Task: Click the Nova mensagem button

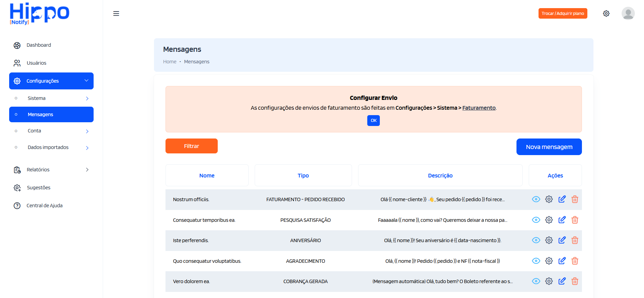Action: pyautogui.click(x=549, y=147)
